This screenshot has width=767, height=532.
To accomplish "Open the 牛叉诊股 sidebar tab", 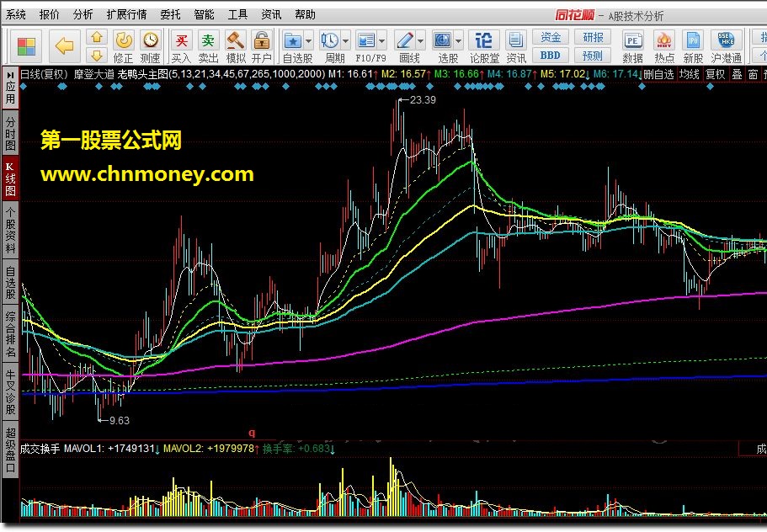I will pyautogui.click(x=10, y=391).
